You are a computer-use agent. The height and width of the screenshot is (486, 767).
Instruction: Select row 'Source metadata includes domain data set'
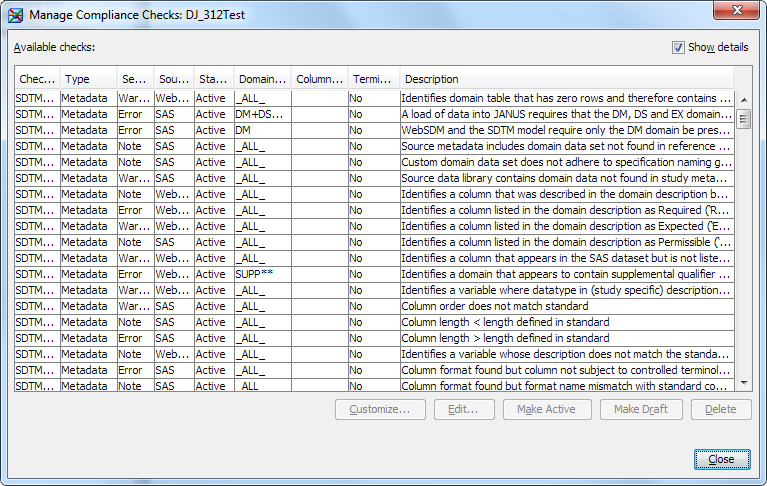(374, 146)
